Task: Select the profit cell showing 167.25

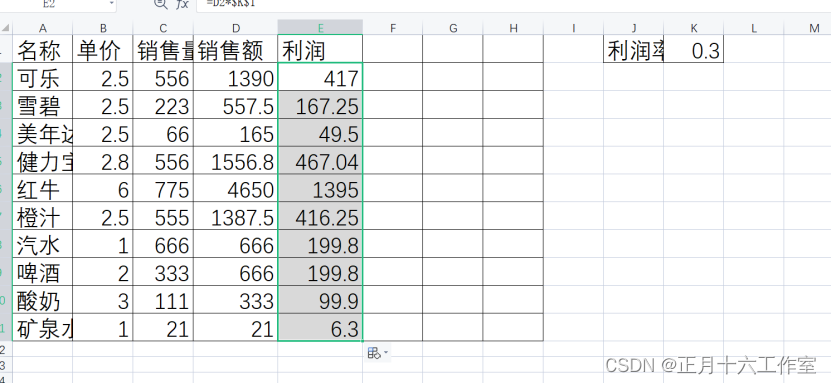Action: pos(320,105)
